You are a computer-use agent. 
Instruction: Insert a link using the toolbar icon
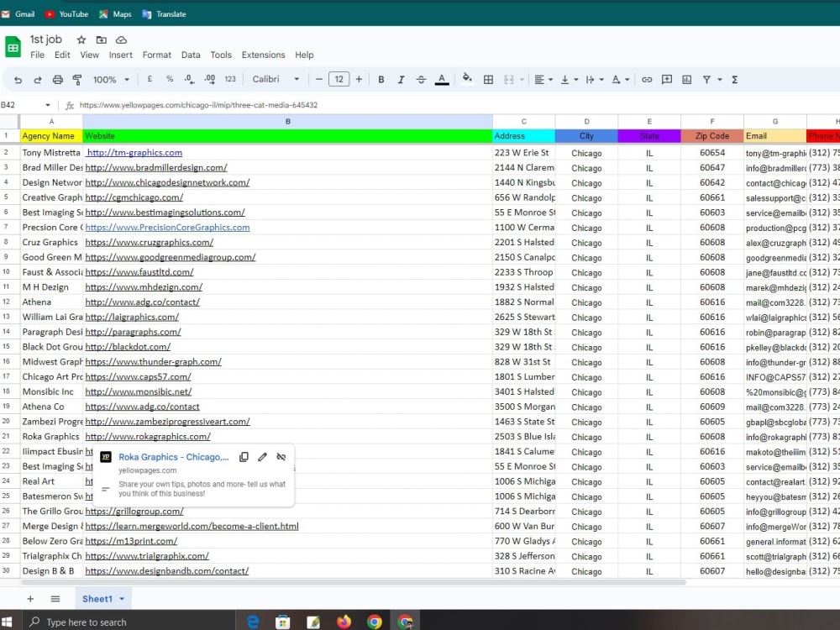647,79
